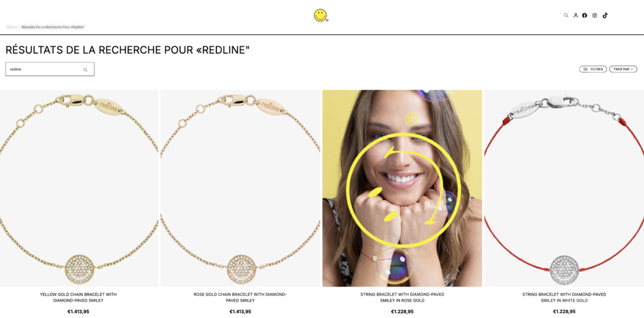Image resolution: width=644 pixels, height=318 pixels.
Task: Visit the Facebook page icon
Action: [x=584, y=15]
